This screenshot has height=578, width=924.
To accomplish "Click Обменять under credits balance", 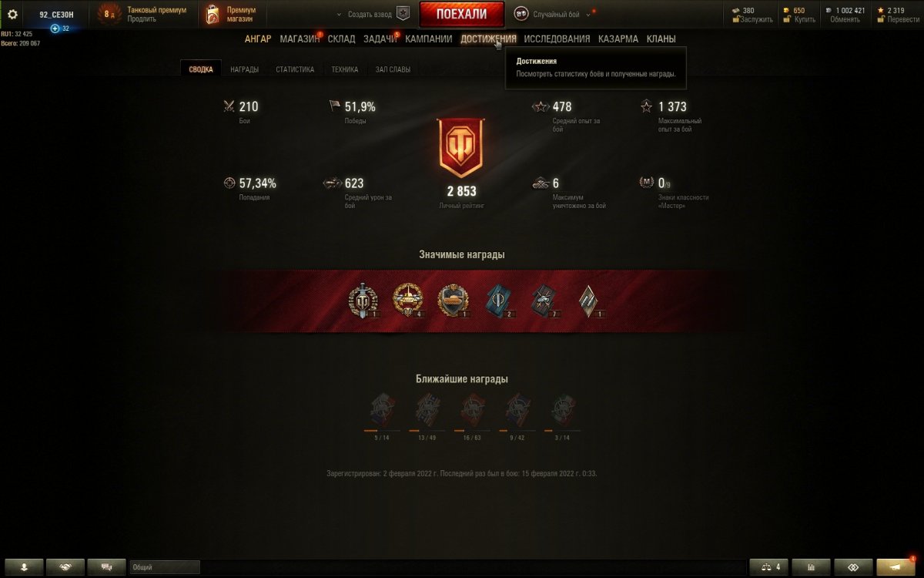I will 845,19.
